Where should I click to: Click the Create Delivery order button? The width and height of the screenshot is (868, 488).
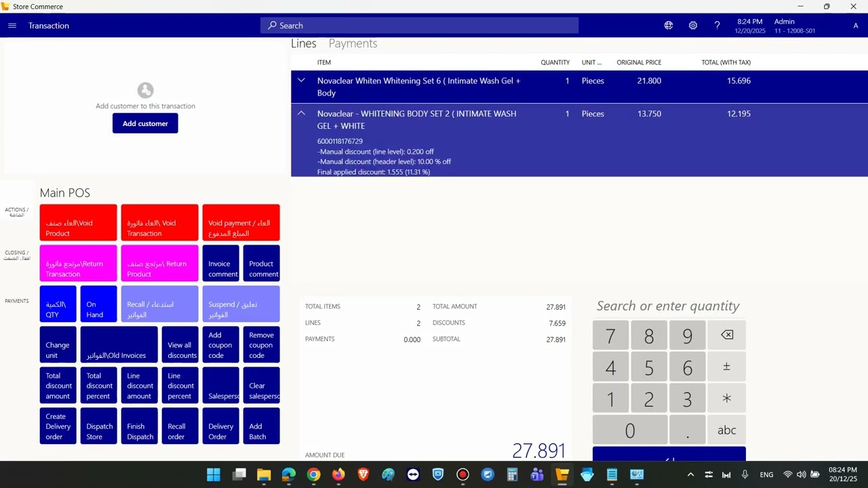point(58,426)
